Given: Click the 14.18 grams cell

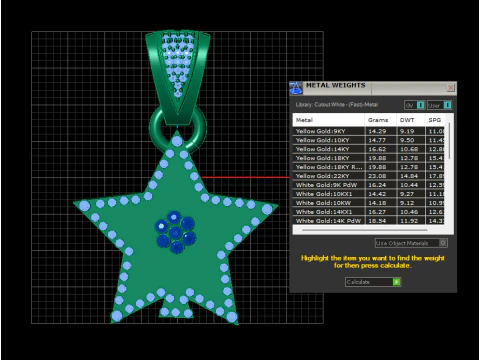Looking at the screenshot, I should point(381,203).
